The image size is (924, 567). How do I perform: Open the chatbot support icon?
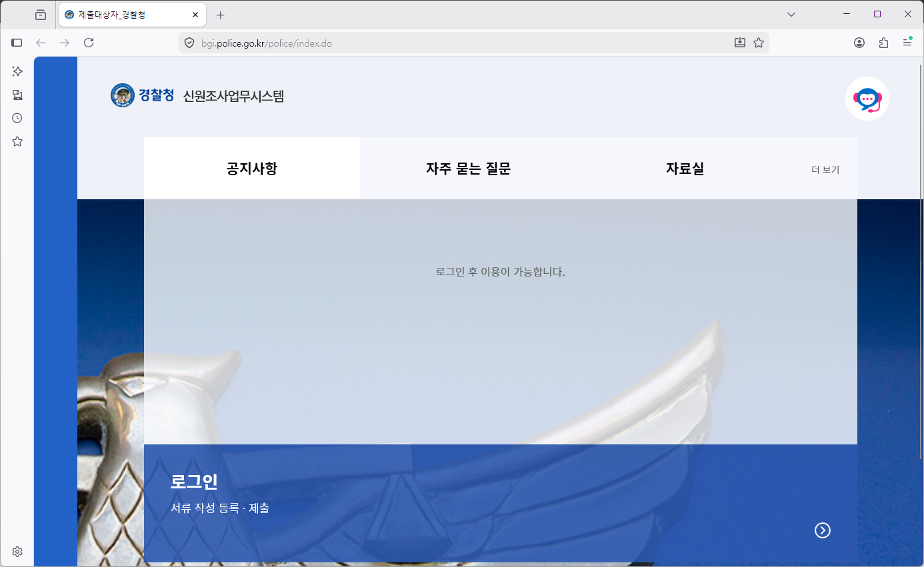867,99
